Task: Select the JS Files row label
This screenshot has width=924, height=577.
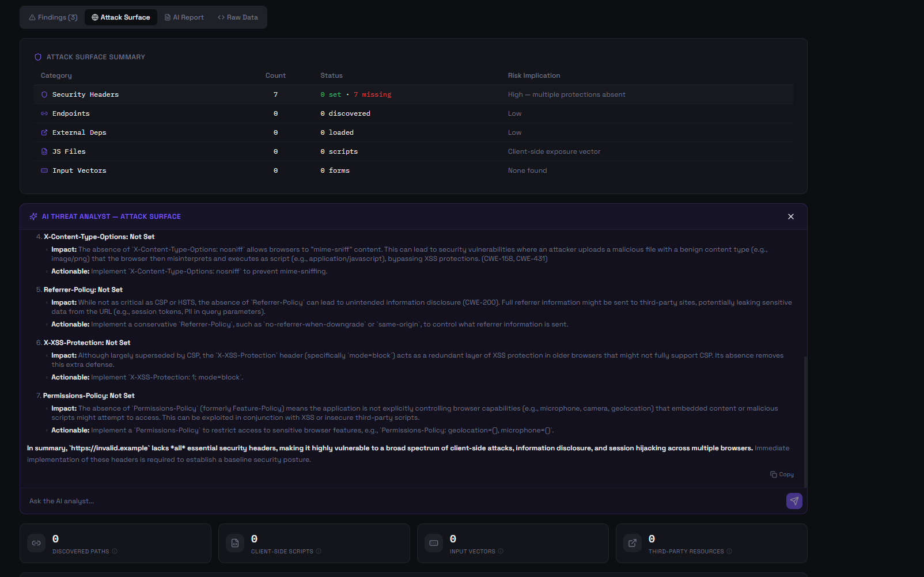Action: point(69,151)
